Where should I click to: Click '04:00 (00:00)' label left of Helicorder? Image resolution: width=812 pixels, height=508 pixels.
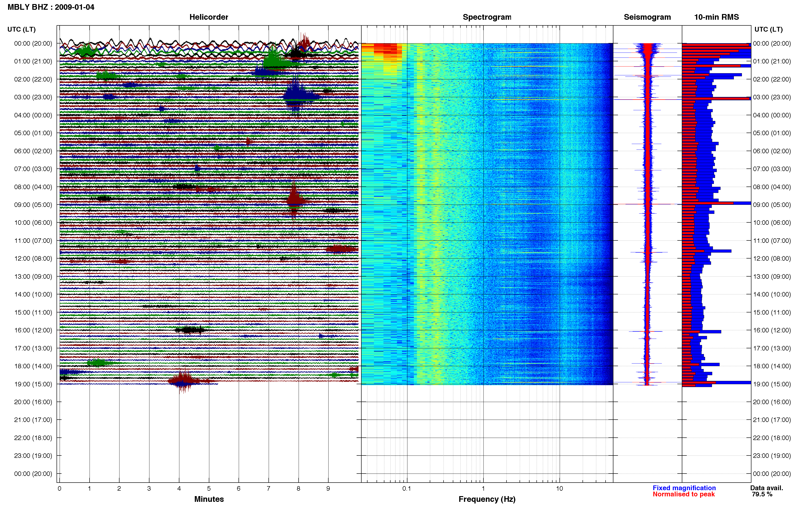33,115
